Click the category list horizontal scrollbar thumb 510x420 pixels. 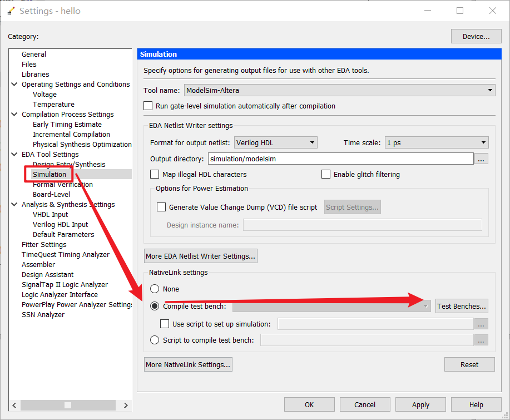point(68,405)
